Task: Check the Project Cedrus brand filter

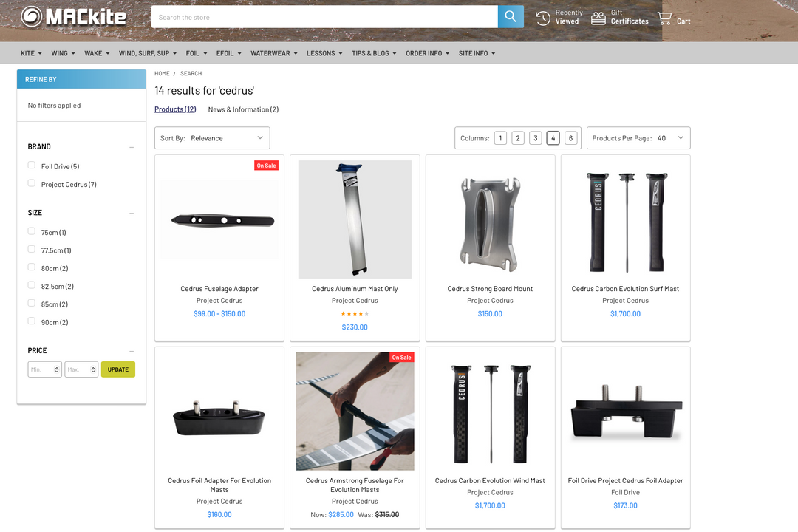Action: (x=32, y=183)
